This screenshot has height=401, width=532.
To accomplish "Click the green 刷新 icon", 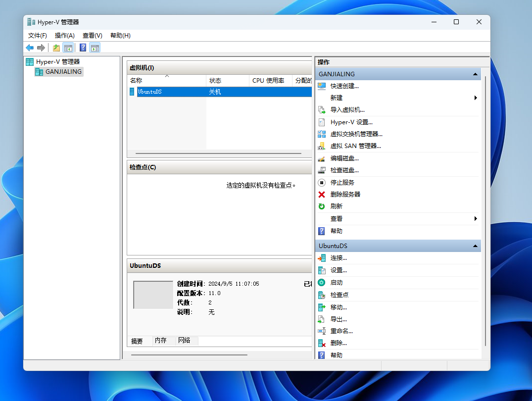I will tap(322, 206).
